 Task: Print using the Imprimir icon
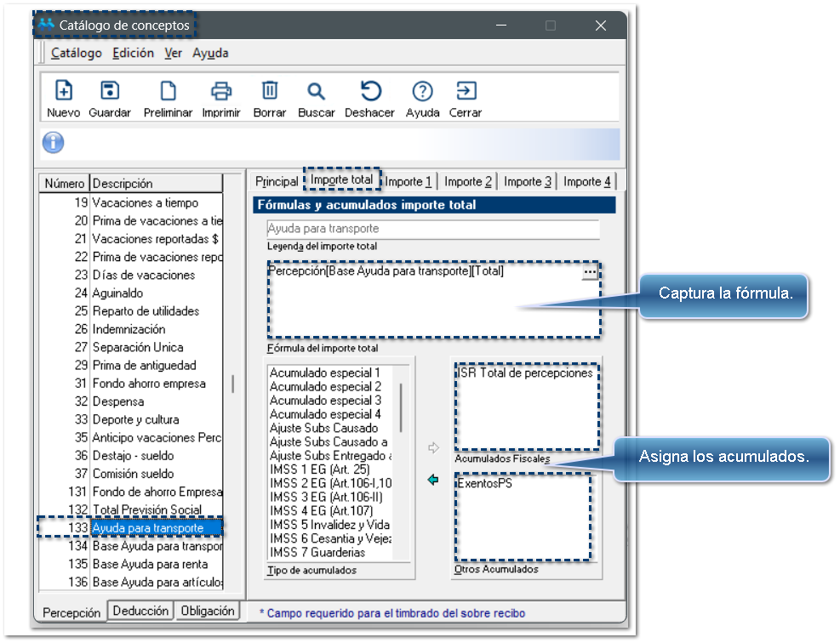(x=221, y=91)
